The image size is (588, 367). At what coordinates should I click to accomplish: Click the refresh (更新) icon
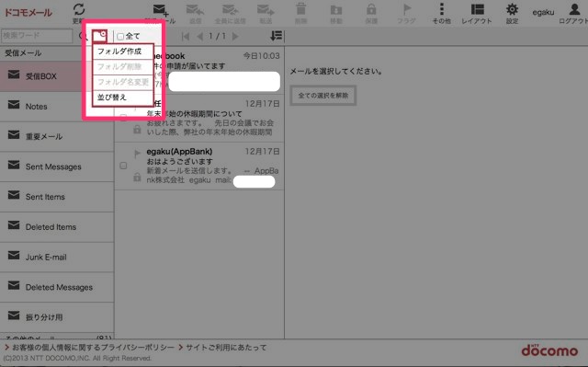(79, 10)
